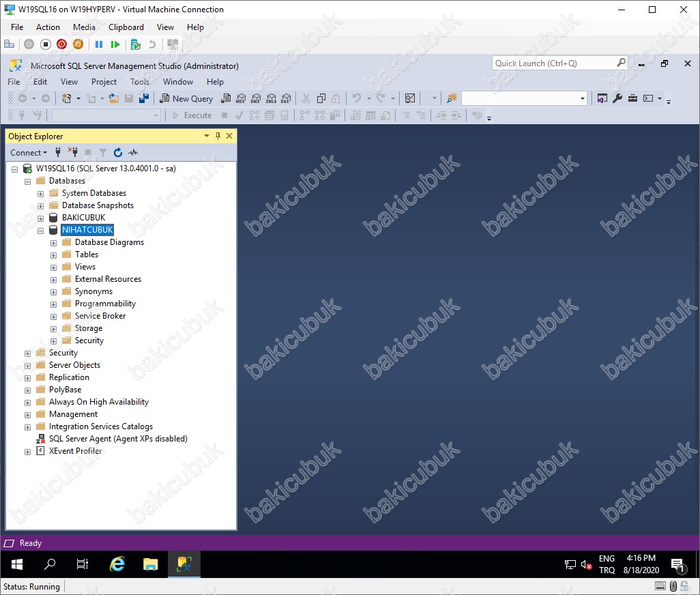Open the Object Explorer window position dropdown arrow
This screenshot has height=595, width=700.
coord(206,136)
